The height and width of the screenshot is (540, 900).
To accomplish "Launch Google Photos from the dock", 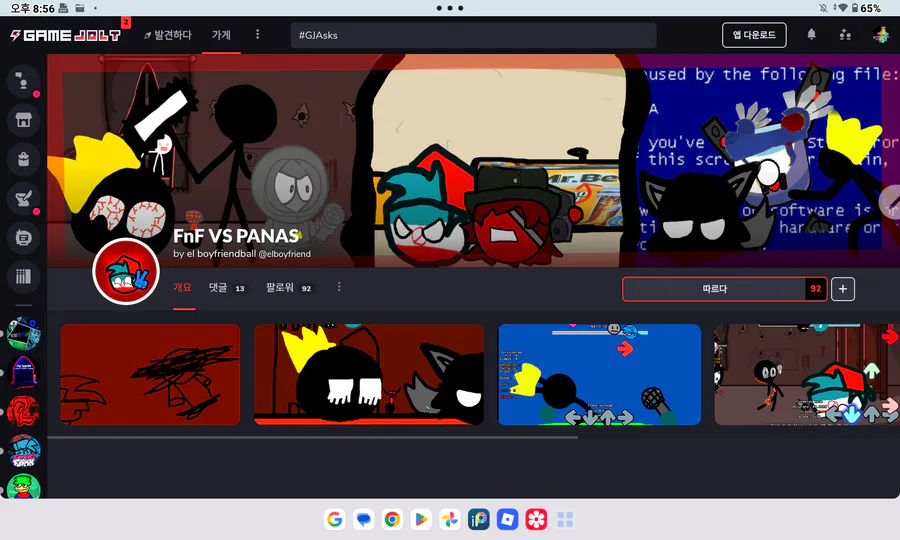I will coord(450,519).
